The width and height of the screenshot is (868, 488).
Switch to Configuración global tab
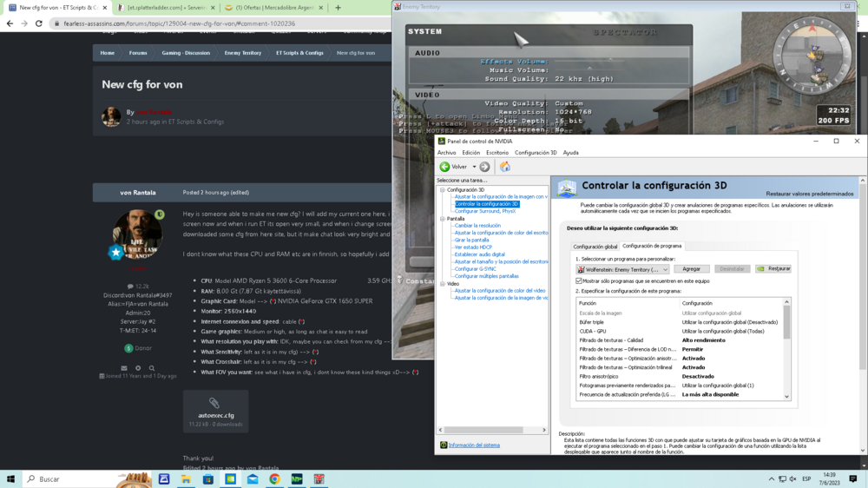tap(595, 247)
